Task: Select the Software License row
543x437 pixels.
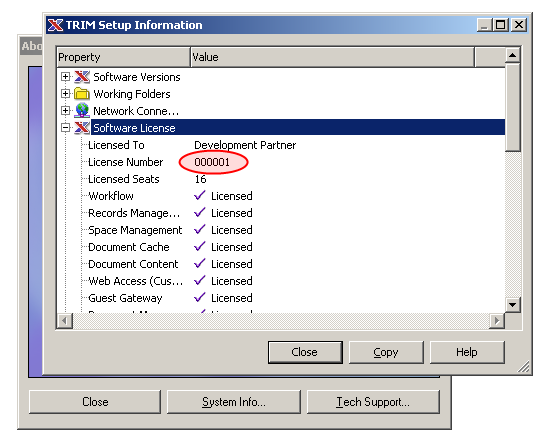Action: point(298,128)
